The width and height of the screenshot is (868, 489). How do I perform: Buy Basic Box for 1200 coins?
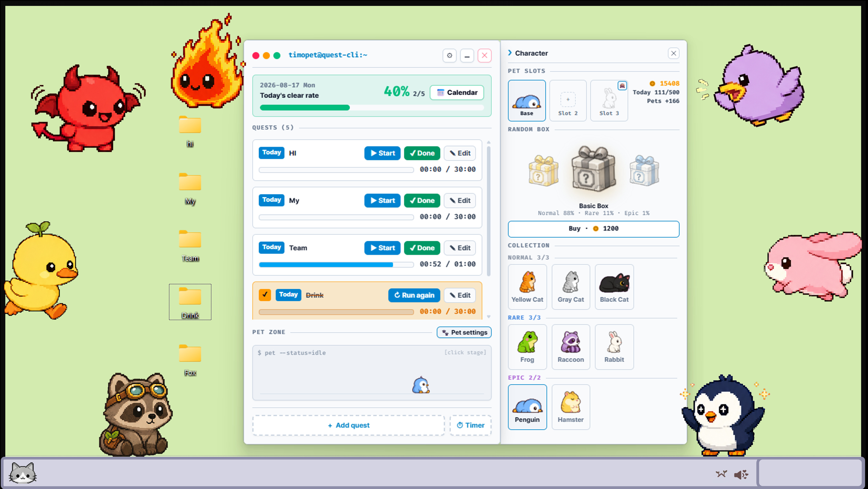(593, 229)
